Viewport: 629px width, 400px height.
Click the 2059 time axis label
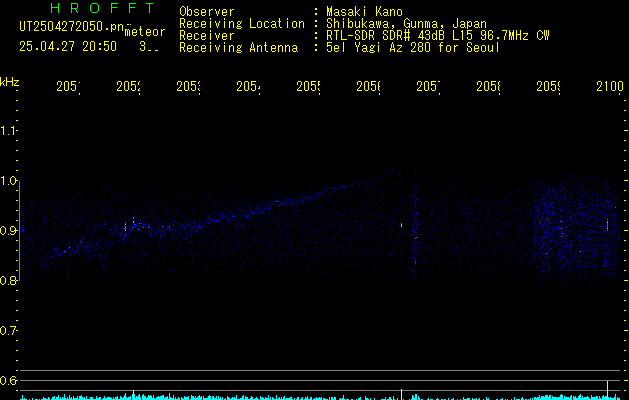click(x=548, y=86)
